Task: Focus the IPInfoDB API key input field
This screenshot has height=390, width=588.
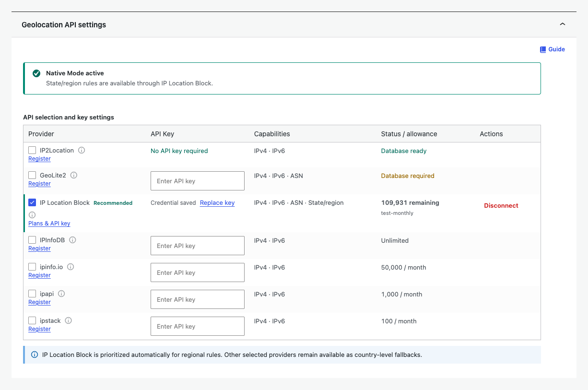Action: [x=198, y=246]
